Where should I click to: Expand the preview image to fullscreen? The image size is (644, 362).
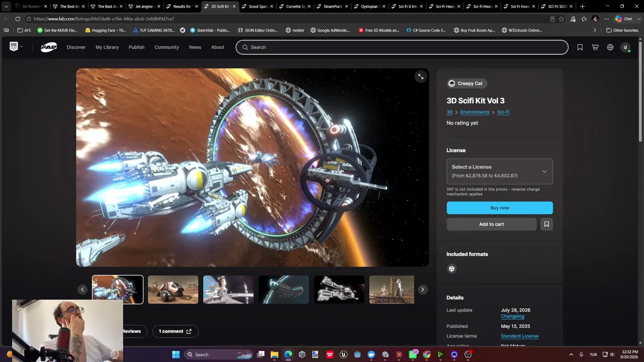421,76
